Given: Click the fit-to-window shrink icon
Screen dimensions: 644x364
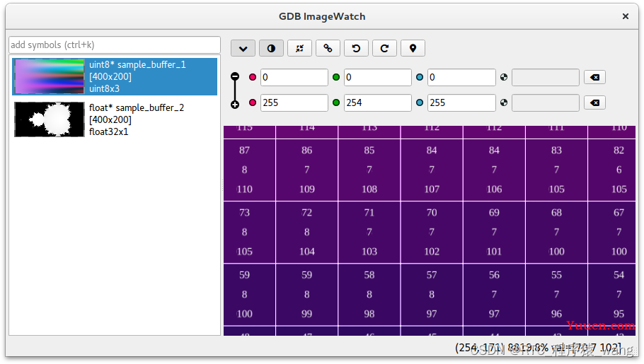Looking at the screenshot, I should click(x=299, y=49).
